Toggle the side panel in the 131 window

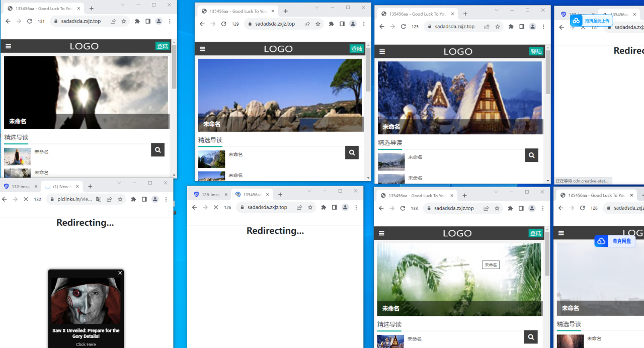(148, 21)
